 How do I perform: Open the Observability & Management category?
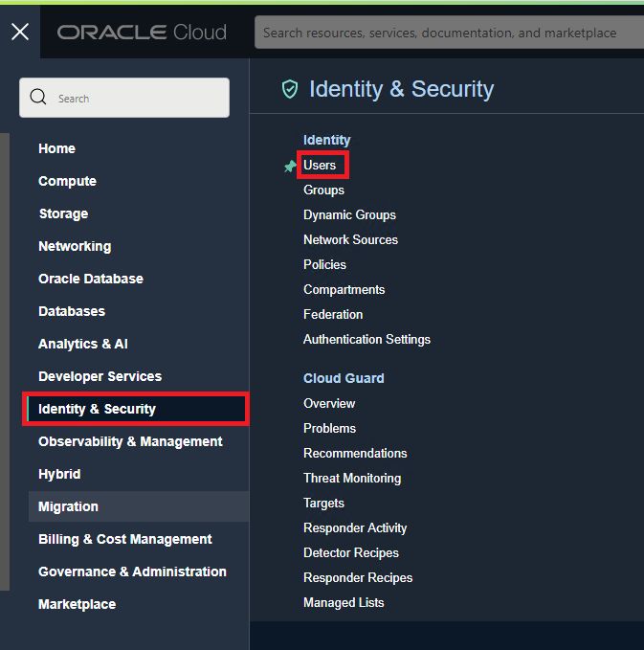pos(130,441)
